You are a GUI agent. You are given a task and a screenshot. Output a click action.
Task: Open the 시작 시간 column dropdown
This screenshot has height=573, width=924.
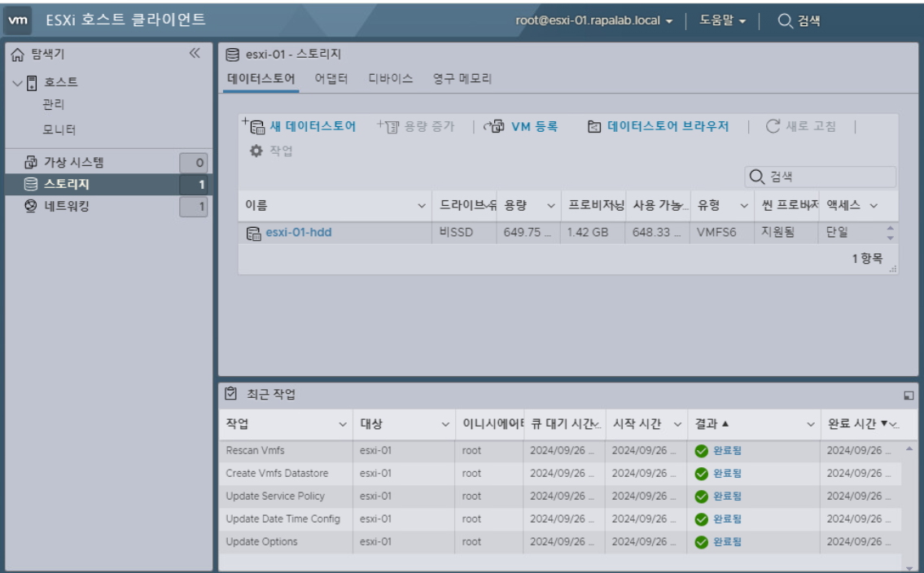677,424
